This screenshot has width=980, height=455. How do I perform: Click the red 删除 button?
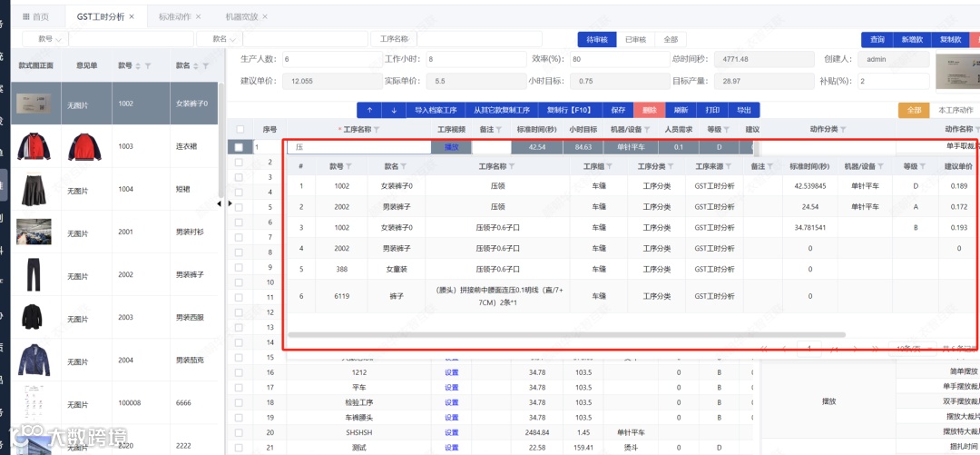pyautogui.click(x=650, y=110)
